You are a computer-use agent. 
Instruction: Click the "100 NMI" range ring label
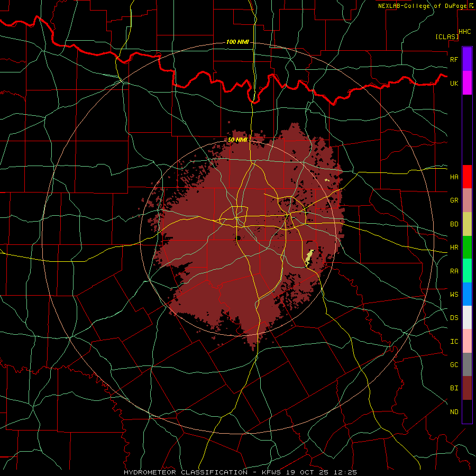(237, 42)
